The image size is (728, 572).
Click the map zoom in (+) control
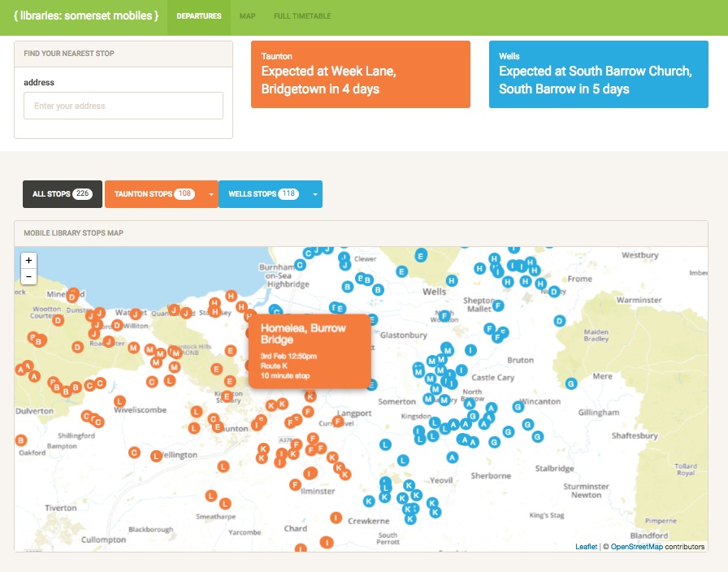click(28, 260)
